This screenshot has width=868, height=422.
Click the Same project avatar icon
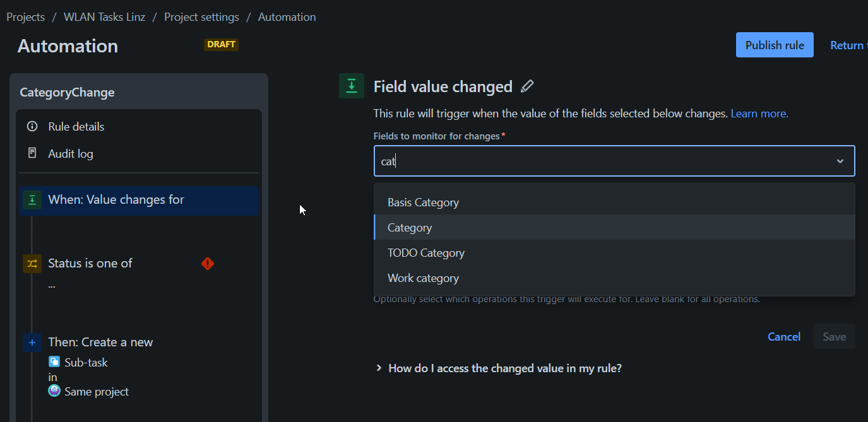[54, 391]
